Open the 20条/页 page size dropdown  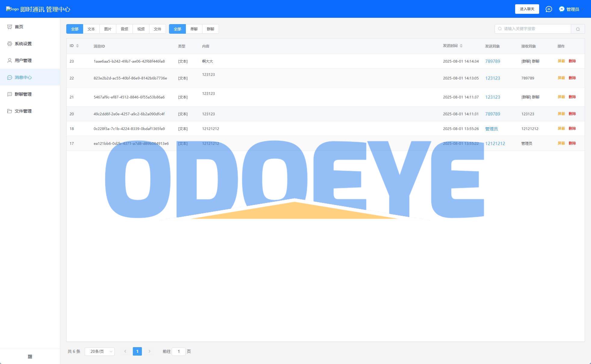100,351
